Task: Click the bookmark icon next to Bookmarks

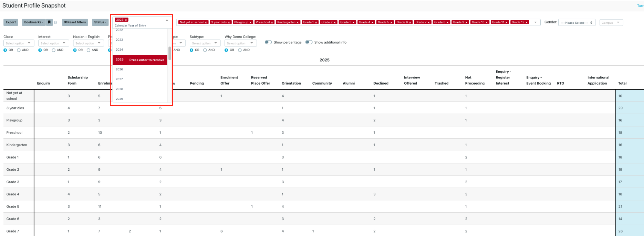Action: [x=49, y=22]
